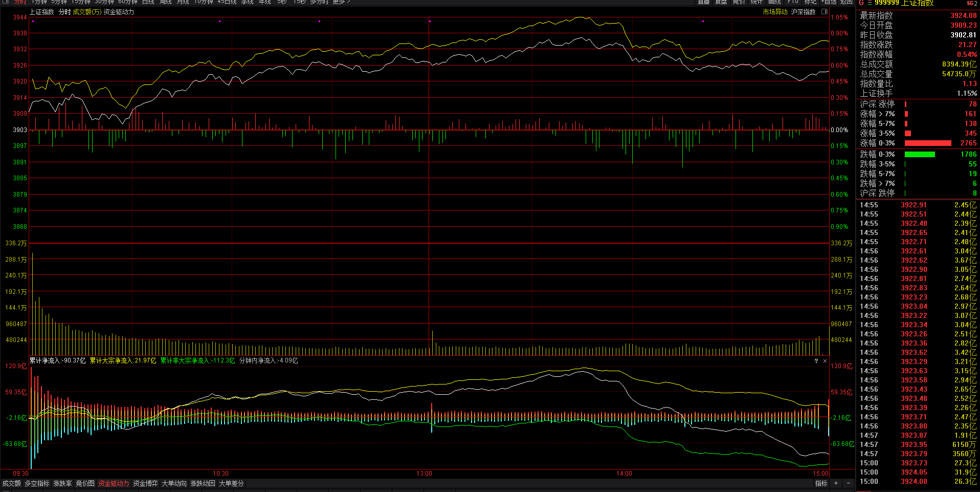Image resolution: width=980 pixels, height=492 pixels.
Task: Click the 沪深 跌停 count row
Action: pyautogui.click(x=918, y=194)
